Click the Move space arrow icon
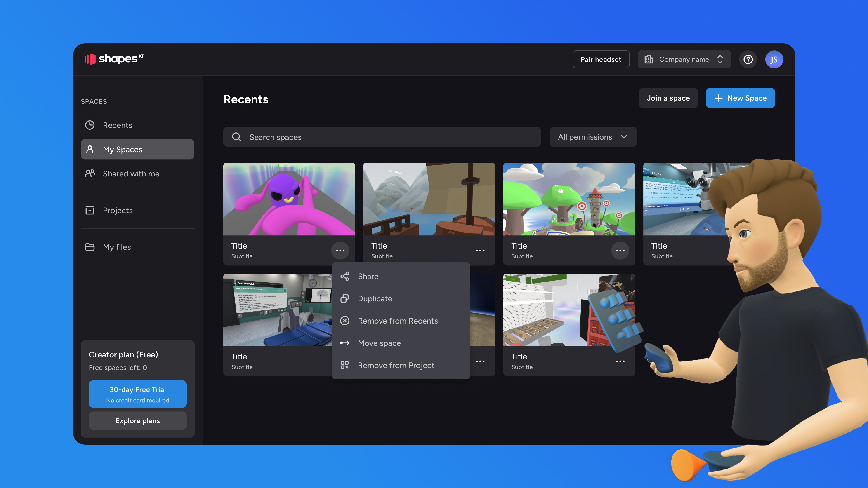868x488 pixels. pyautogui.click(x=344, y=343)
